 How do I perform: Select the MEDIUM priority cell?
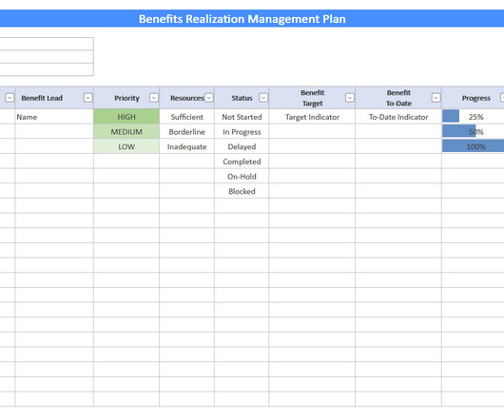point(126,132)
